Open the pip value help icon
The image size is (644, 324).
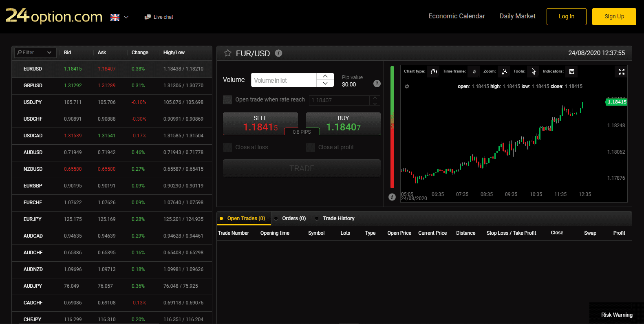coord(377,84)
